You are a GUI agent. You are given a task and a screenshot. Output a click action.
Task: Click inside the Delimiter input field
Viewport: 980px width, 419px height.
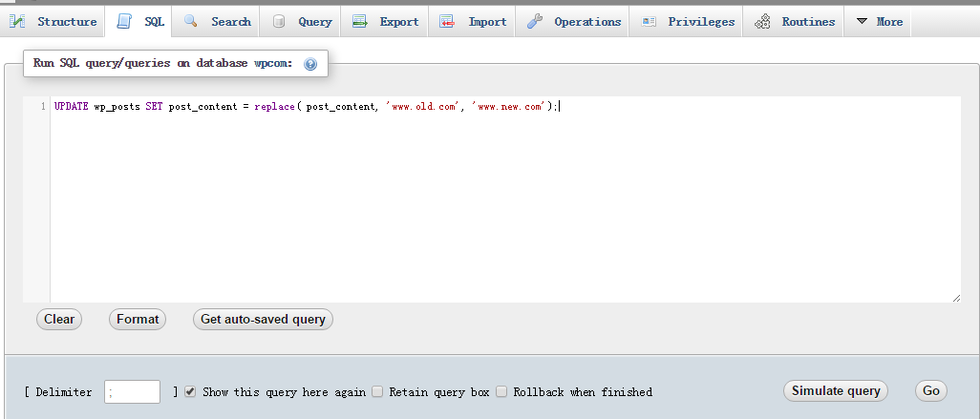click(132, 391)
